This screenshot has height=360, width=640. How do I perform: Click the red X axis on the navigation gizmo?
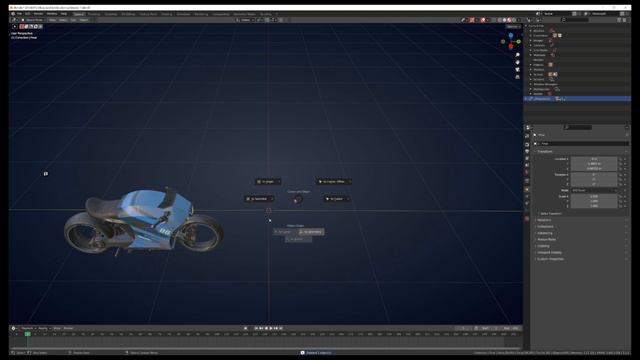click(x=511, y=47)
